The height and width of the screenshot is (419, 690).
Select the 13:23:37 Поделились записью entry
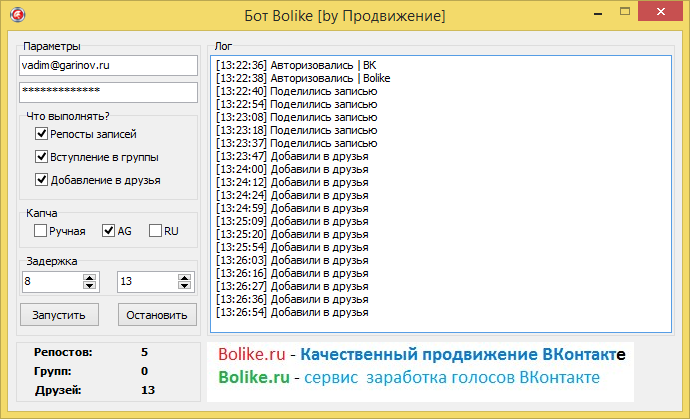[297, 143]
